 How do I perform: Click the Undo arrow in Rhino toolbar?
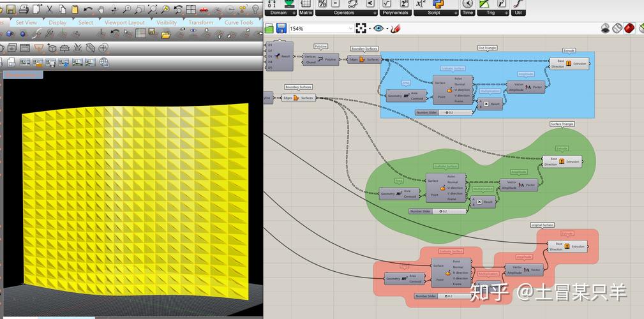coord(88,9)
